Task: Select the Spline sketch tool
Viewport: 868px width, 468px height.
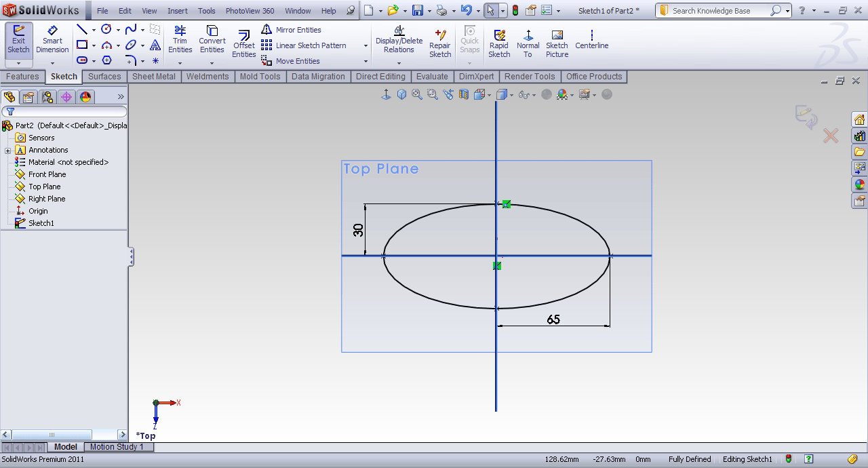Action: click(131, 29)
